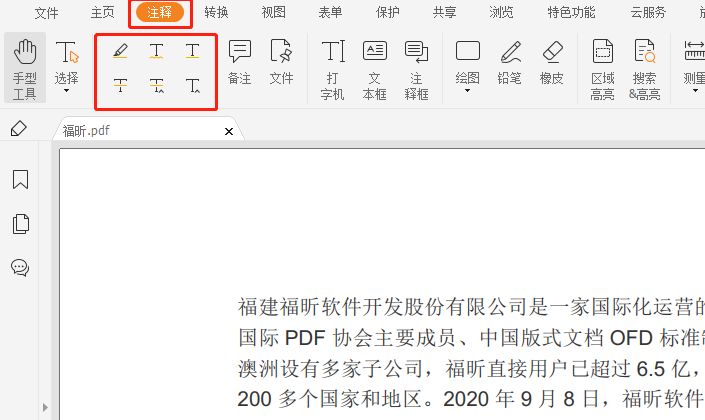
Task: Close the 福昕.pdf document tab
Action: (x=229, y=131)
